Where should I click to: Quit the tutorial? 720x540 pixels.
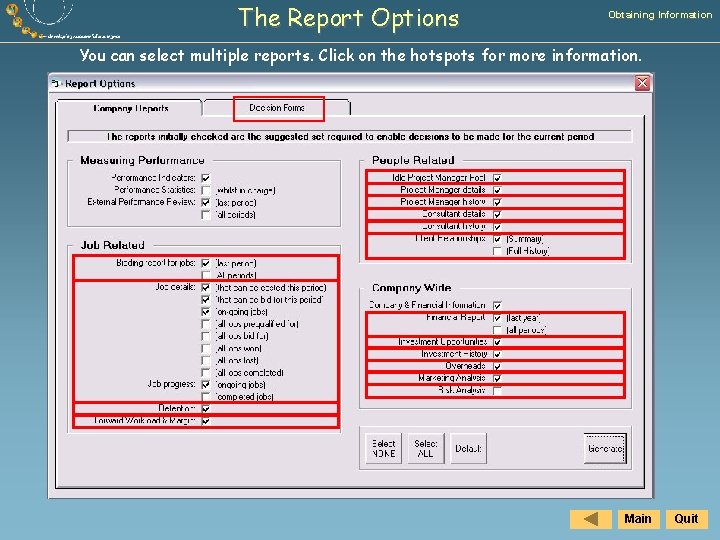coord(686,519)
